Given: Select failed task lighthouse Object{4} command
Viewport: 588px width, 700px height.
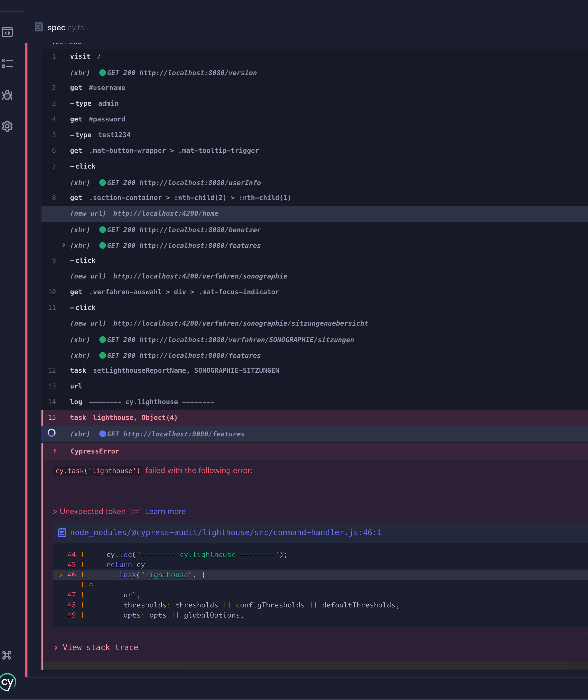Looking at the screenshot, I should click(315, 418).
